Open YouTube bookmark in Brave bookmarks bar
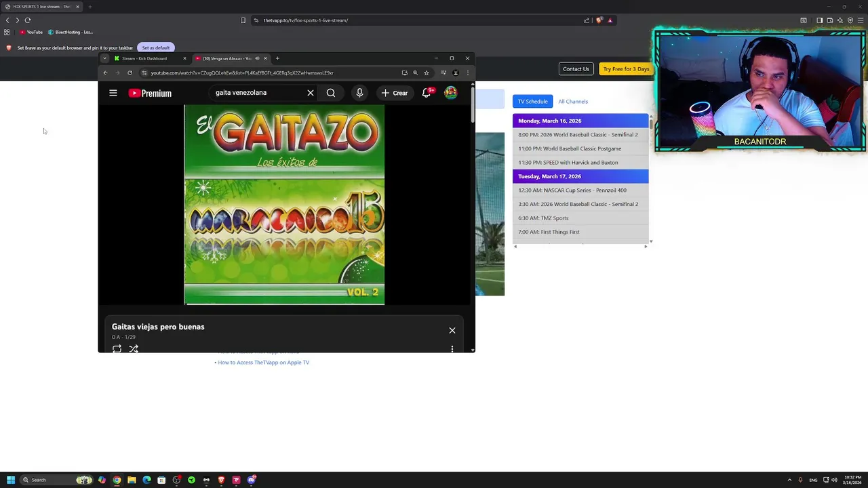 point(31,32)
